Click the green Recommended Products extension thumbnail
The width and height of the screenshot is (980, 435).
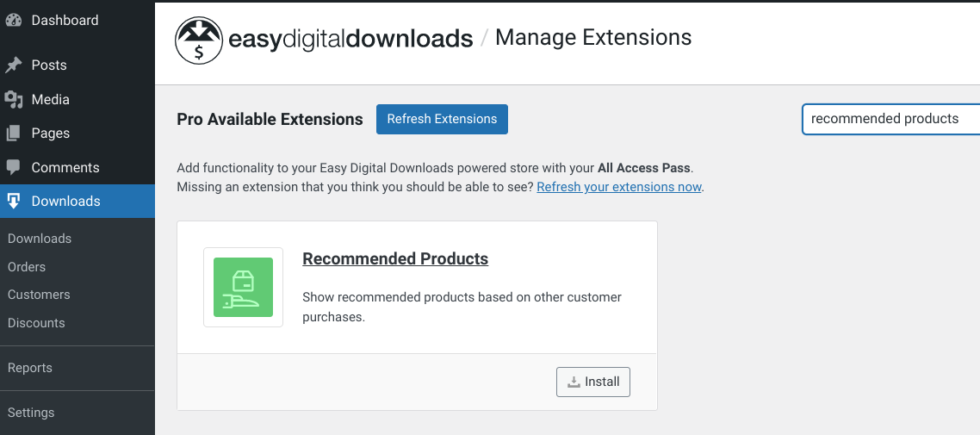243,287
